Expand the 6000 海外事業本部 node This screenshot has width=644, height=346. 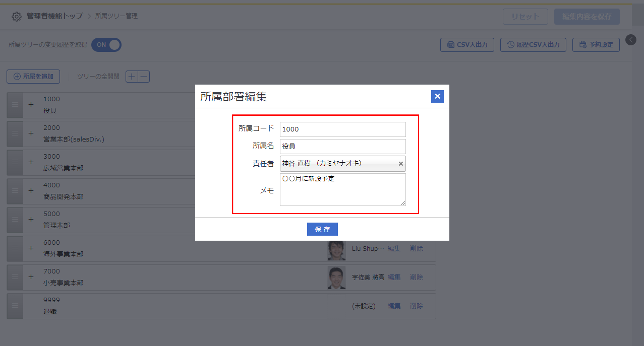point(31,248)
